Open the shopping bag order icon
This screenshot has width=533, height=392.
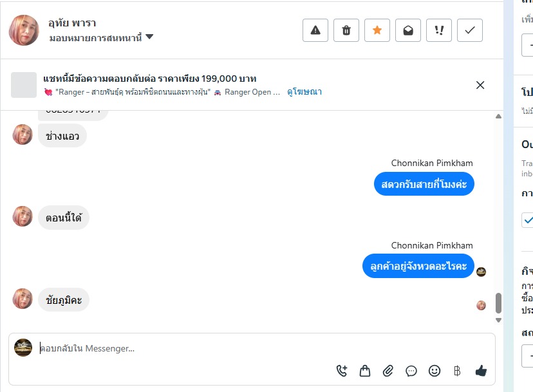tap(365, 371)
